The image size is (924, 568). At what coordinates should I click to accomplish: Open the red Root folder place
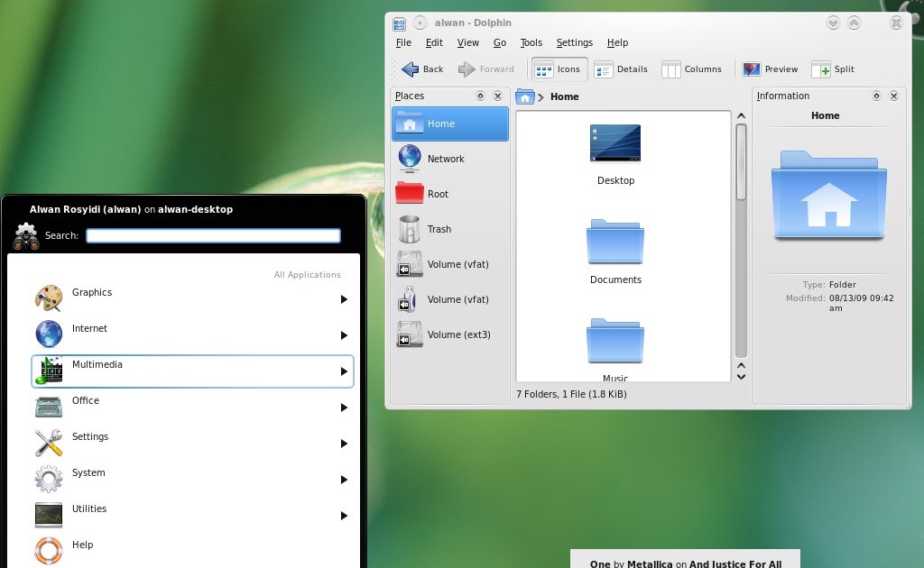(x=450, y=194)
